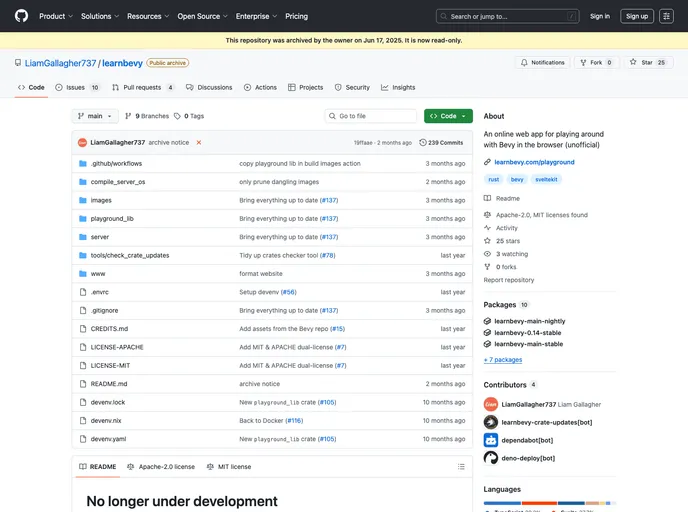Image resolution: width=688 pixels, height=512 pixels.
Task: Click the Go to file input
Action: point(371,116)
